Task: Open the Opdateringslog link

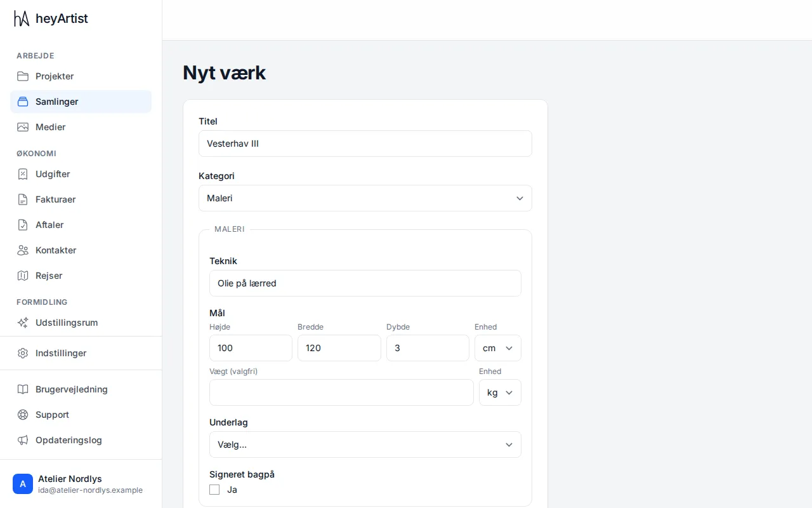Action: (x=81, y=440)
